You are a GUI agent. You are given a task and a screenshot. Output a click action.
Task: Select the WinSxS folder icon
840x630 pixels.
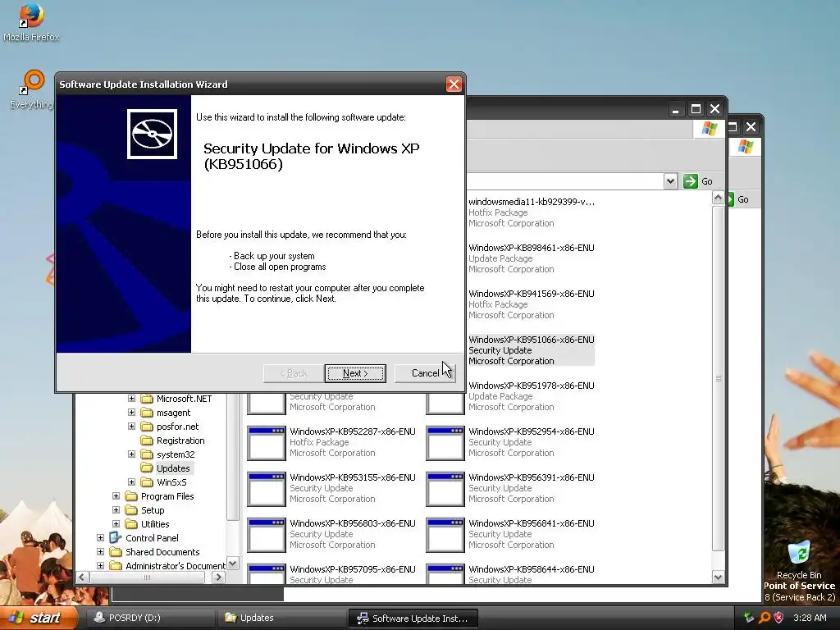pos(147,482)
